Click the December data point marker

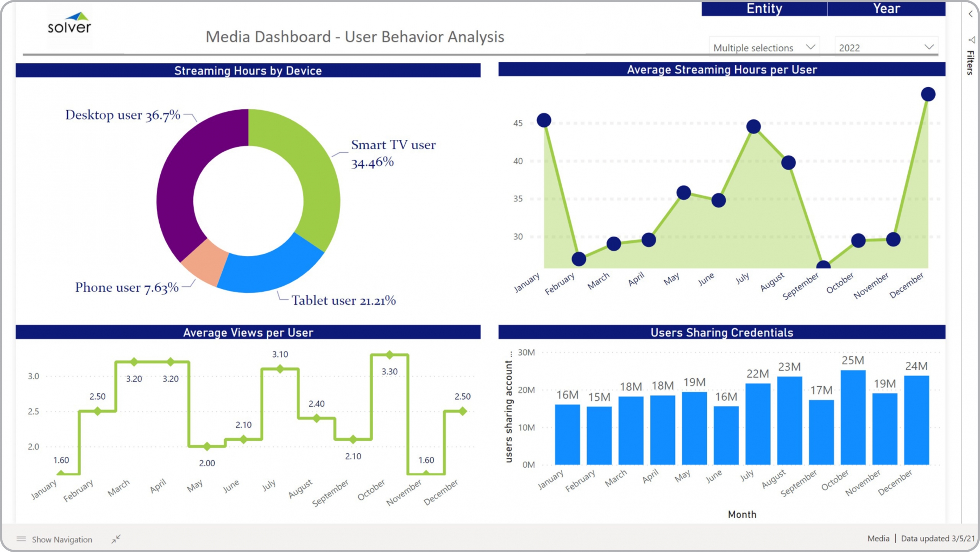[928, 94]
